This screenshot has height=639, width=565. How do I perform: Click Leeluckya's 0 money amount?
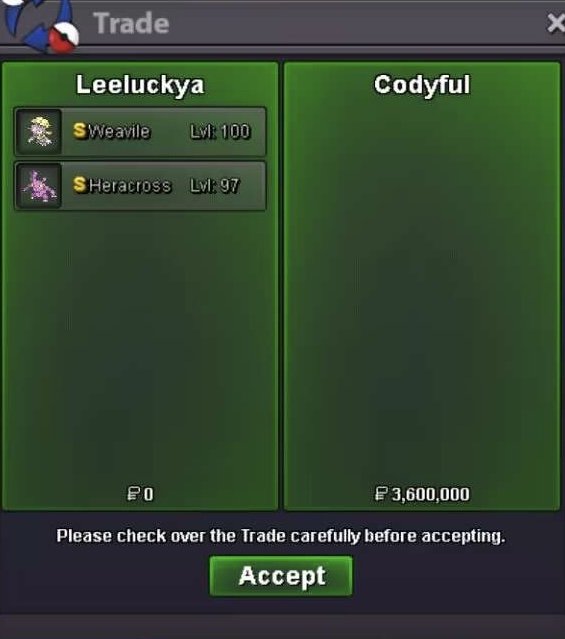tap(149, 494)
